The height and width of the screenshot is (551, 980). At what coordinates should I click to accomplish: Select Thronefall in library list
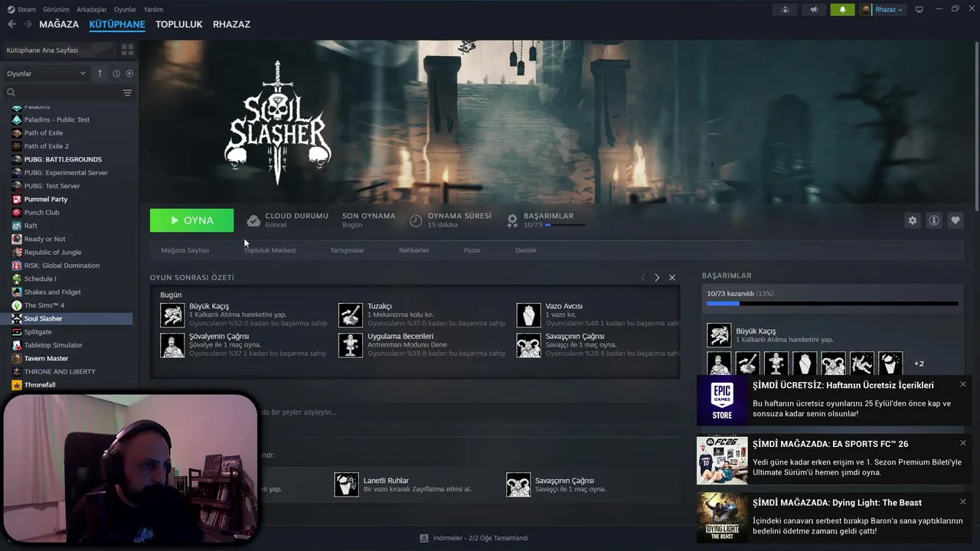[x=40, y=385]
